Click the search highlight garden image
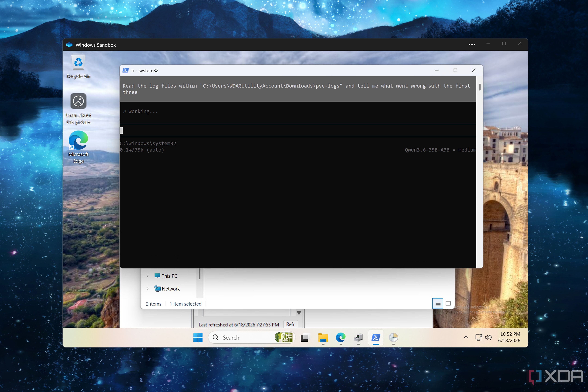 [284, 338]
